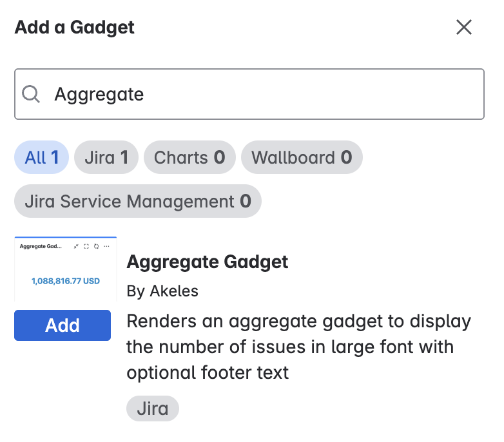Click the 1,088,816.77 USD preview value
The image size is (504, 442).
click(x=66, y=281)
